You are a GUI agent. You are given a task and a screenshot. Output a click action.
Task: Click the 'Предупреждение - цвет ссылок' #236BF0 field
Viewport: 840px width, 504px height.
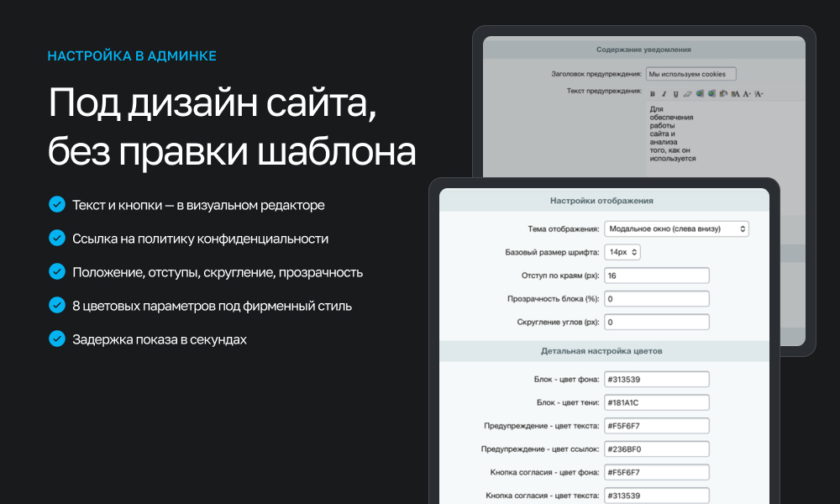tap(657, 449)
